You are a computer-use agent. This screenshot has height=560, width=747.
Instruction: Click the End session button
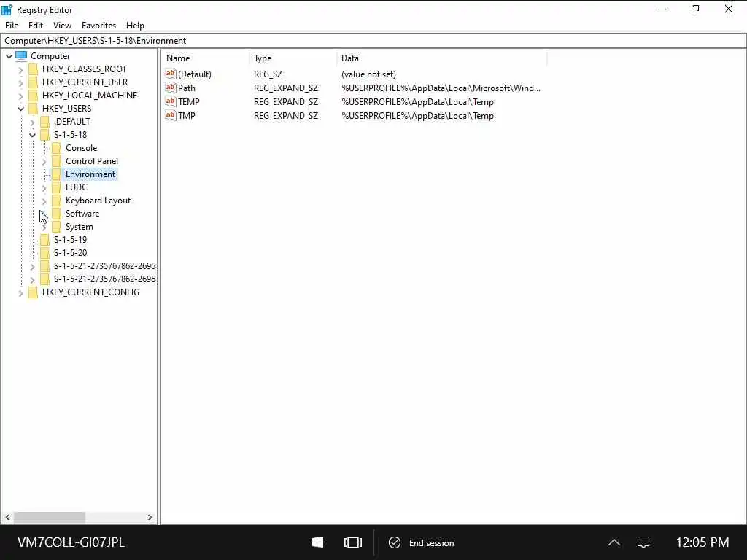click(421, 542)
